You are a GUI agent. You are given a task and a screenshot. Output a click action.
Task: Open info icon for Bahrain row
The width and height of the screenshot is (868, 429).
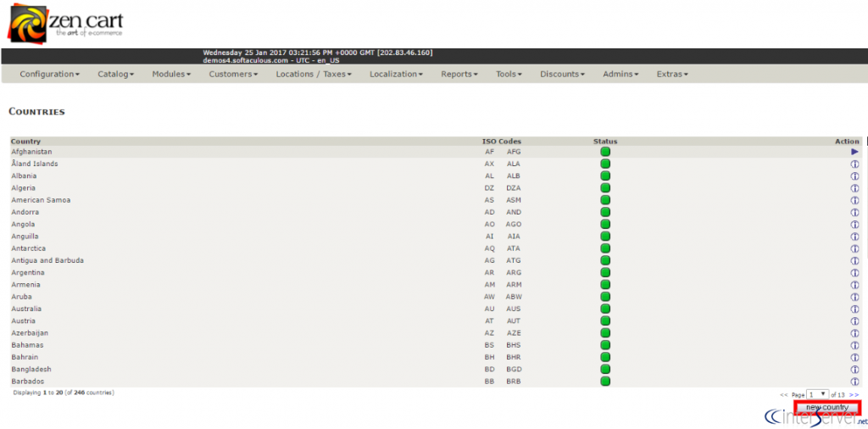tap(854, 357)
